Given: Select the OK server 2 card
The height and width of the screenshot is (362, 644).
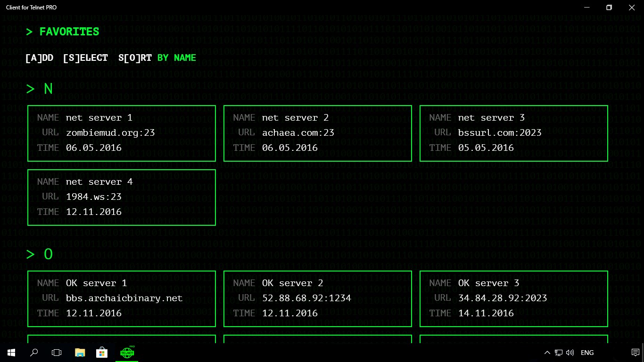Looking at the screenshot, I should point(318,299).
